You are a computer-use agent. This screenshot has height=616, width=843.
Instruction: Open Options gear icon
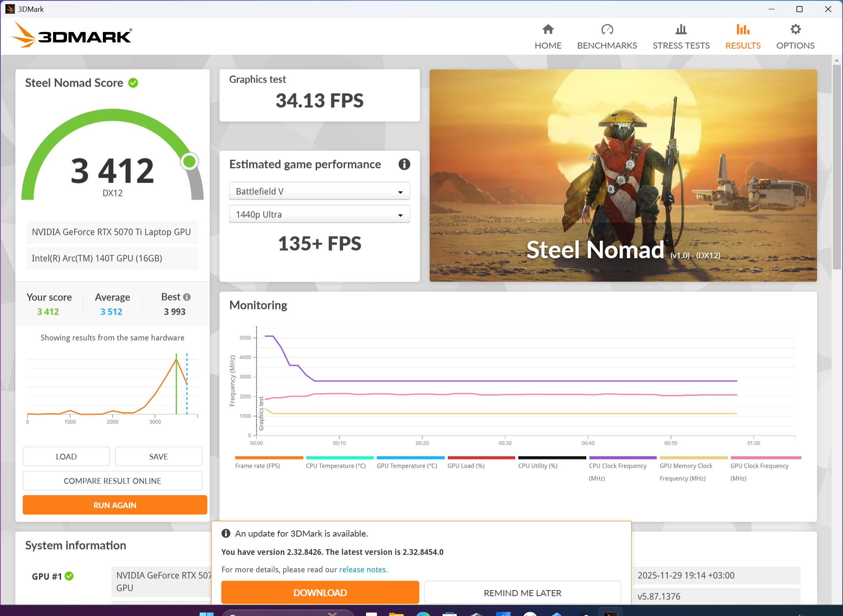[x=795, y=30]
